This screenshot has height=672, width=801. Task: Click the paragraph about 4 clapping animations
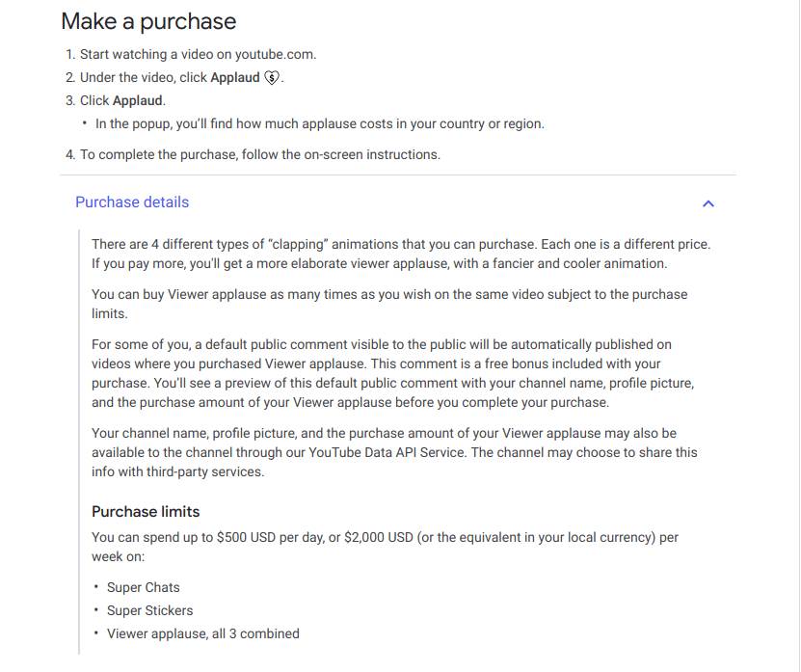point(400,254)
